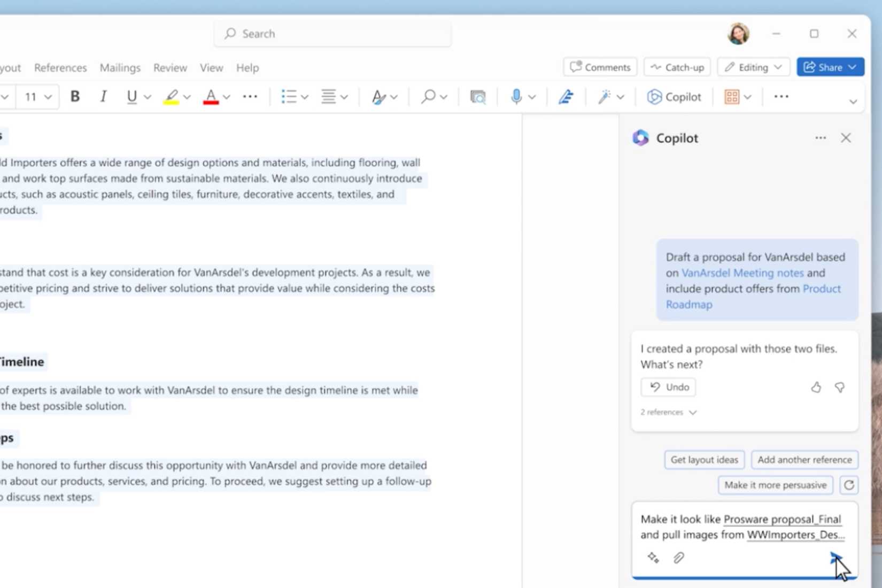Viewport: 882px width, 588px height.
Task: Open ribbon overflow more options
Action: (x=781, y=97)
